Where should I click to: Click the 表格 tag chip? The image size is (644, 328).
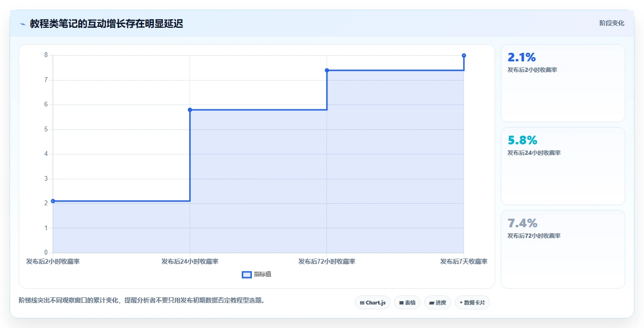click(407, 303)
